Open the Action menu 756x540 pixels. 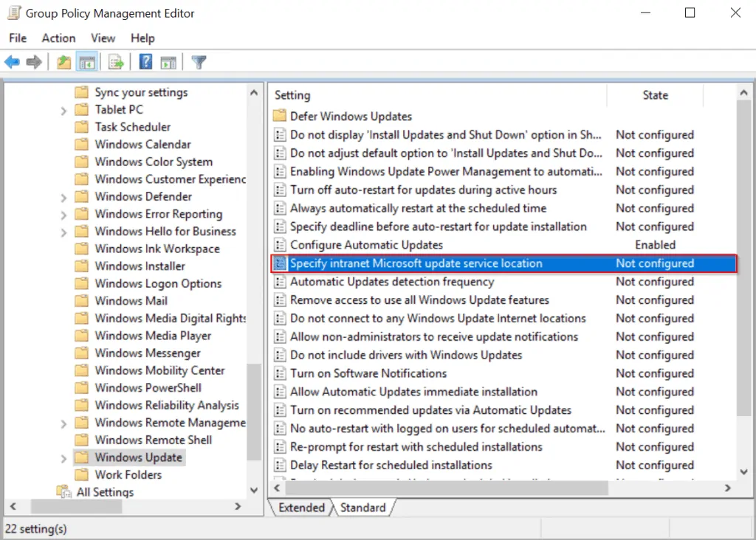(58, 38)
